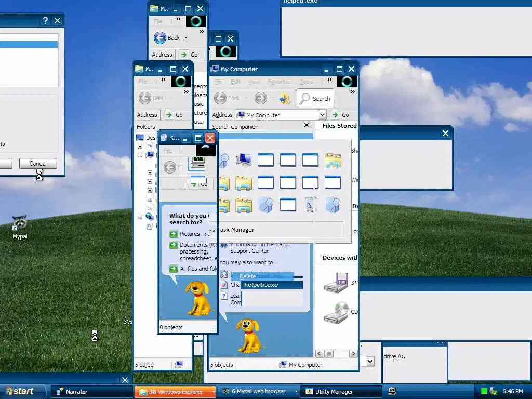Click Back arrow in small S... search window

[x=170, y=167]
